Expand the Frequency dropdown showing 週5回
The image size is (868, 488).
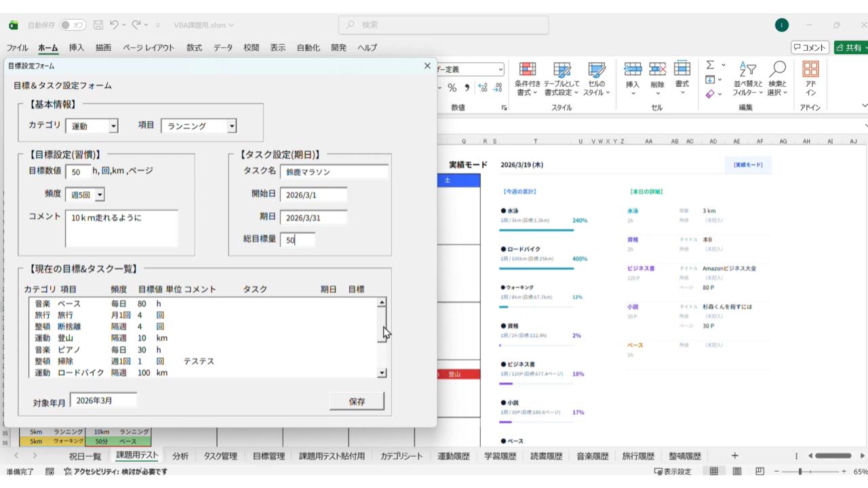pos(100,195)
